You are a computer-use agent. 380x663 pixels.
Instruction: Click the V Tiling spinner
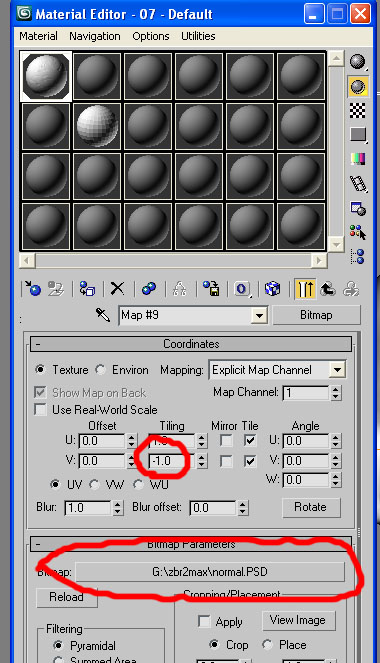(x=202, y=461)
